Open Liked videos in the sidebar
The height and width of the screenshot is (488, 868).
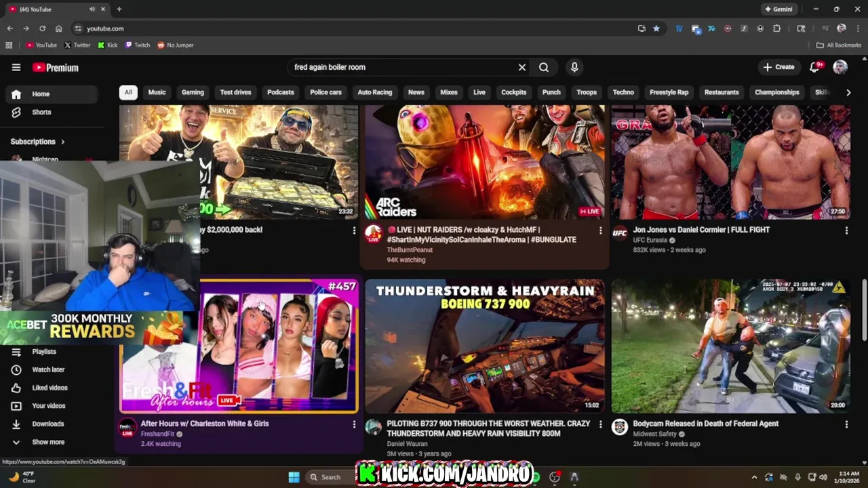point(50,388)
